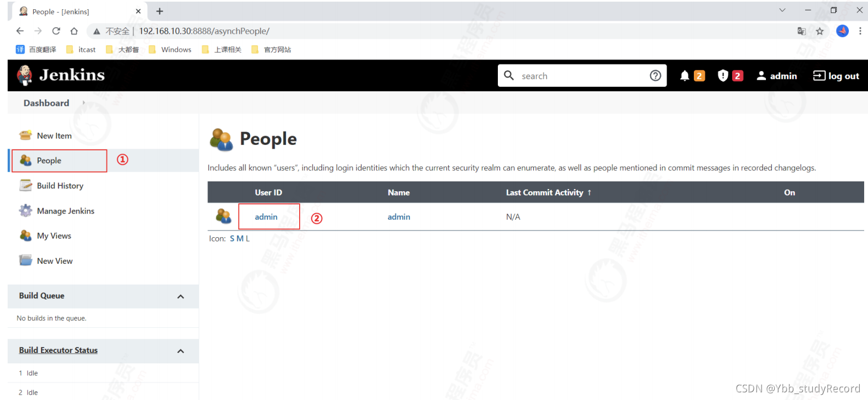Click the search magnifier icon
The image size is (868, 400).
pyautogui.click(x=509, y=75)
